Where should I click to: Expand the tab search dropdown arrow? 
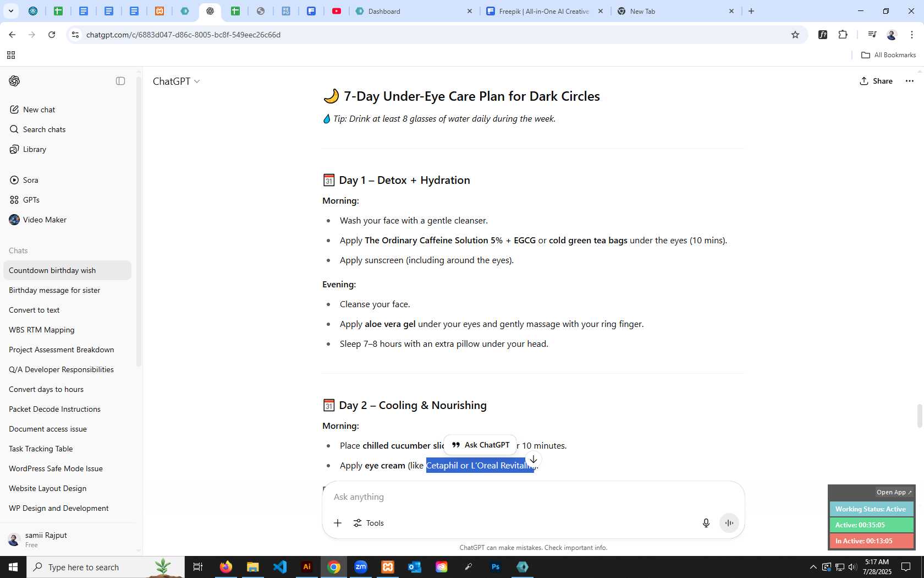10,11
